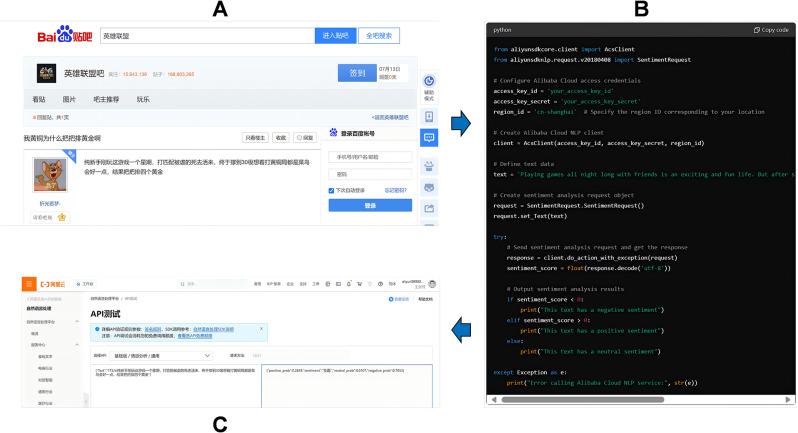The image size is (798, 433).
Task: Click the 返回英雄联盟吧 link
Action: point(390,118)
